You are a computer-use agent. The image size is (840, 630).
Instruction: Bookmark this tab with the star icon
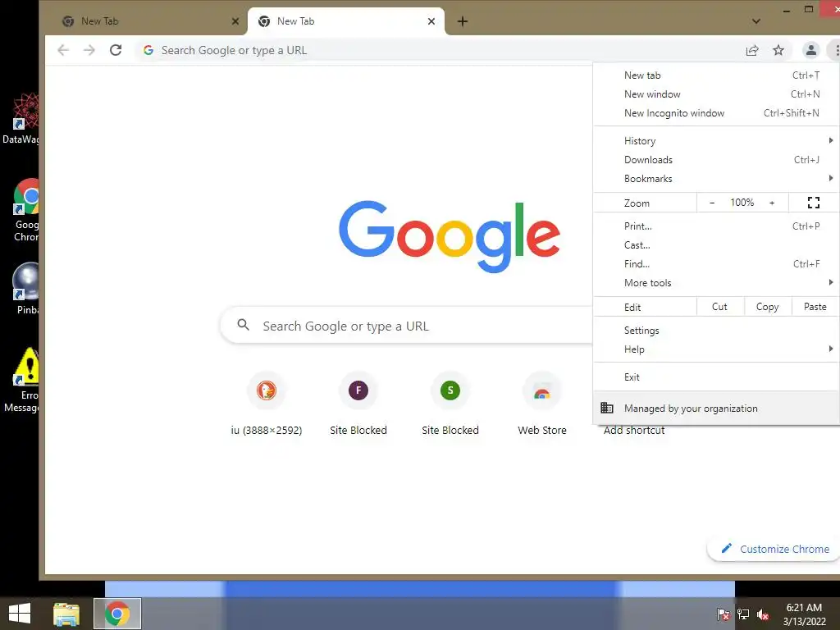click(778, 50)
